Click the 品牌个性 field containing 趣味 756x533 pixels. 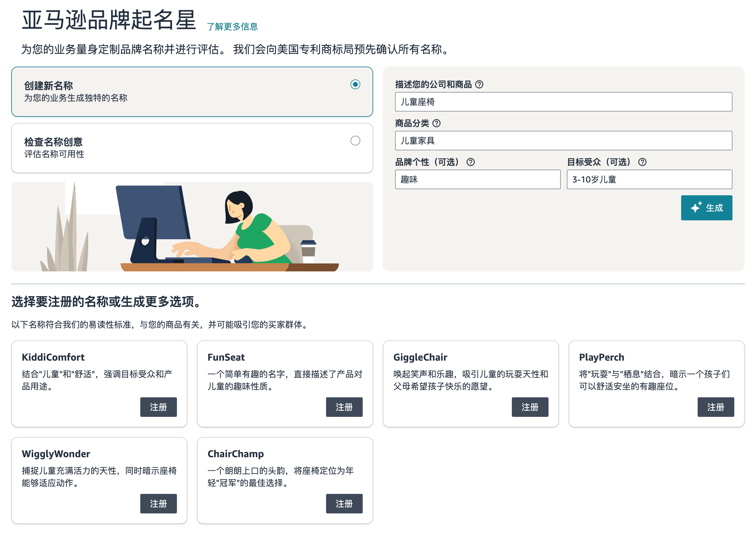(x=477, y=180)
